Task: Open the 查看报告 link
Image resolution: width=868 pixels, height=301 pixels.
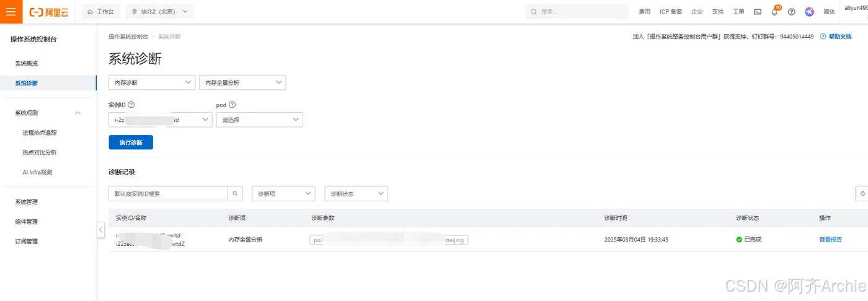Action: point(831,240)
